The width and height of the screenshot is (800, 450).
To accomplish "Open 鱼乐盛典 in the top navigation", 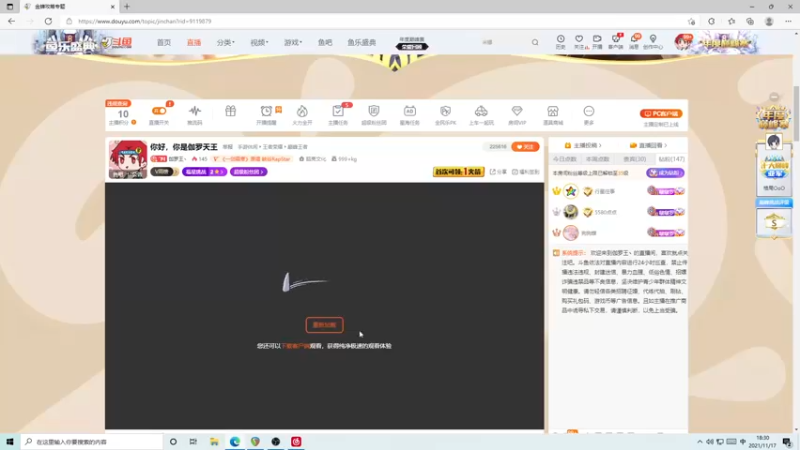I will click(362, 42).
